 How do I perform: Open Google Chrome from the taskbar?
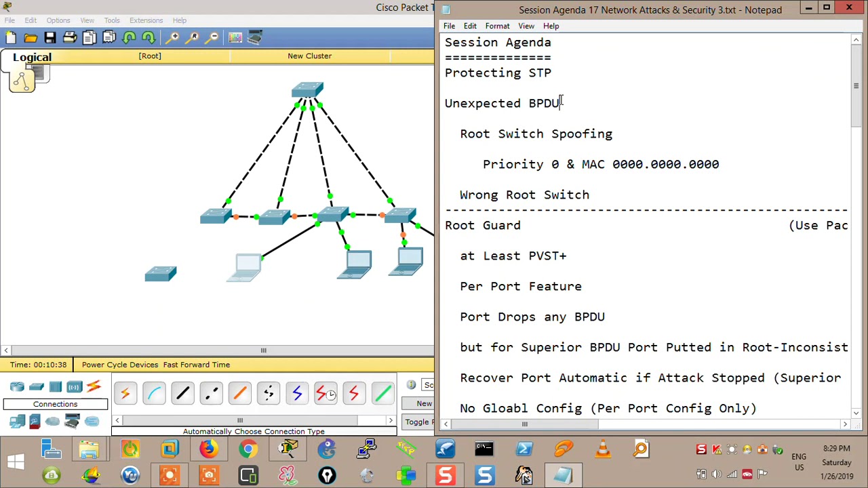click(x=248, y=449)
